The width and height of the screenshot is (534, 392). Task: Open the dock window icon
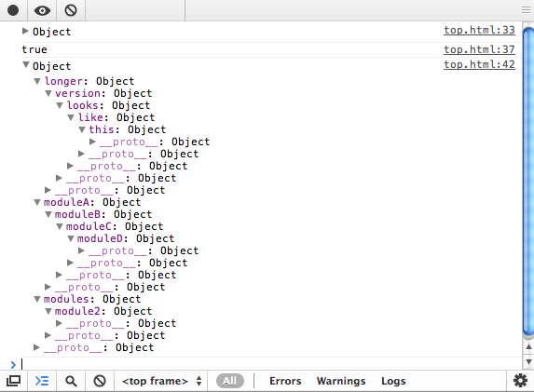coord(14,381)
